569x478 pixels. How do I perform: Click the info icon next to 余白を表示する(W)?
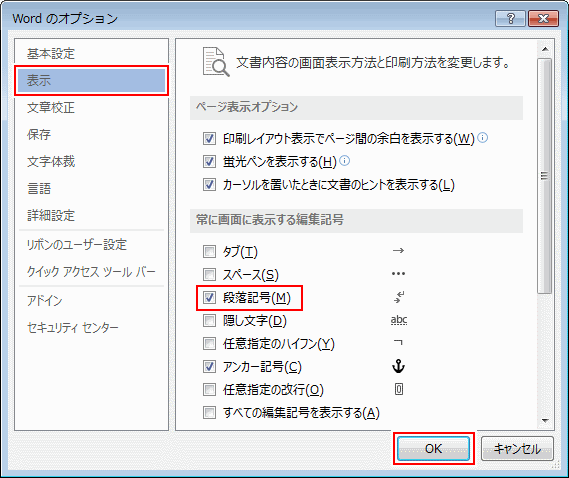click(x=483, y=138)
